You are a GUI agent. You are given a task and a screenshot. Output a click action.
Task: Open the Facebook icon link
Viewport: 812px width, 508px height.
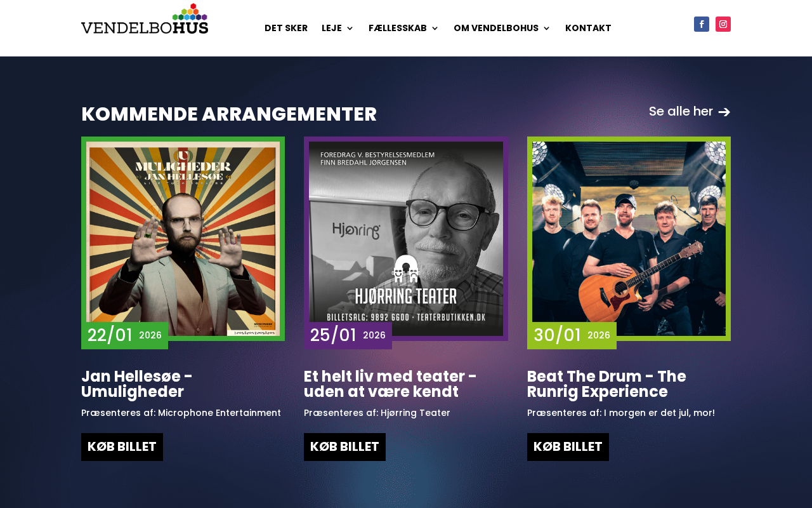tap(702, 24)
